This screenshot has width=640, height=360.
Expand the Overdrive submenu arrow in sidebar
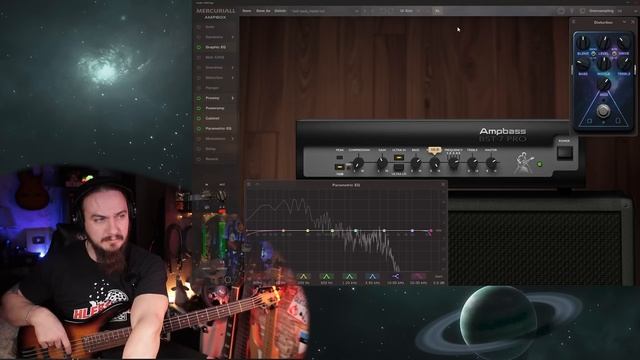tap(233, 68)
